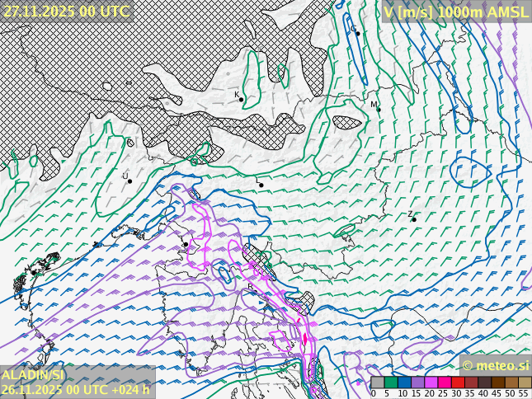Click the Rijeka marker labeled R
The height and width of the screenshot is (399, 532).
click(x=254, y=290)
